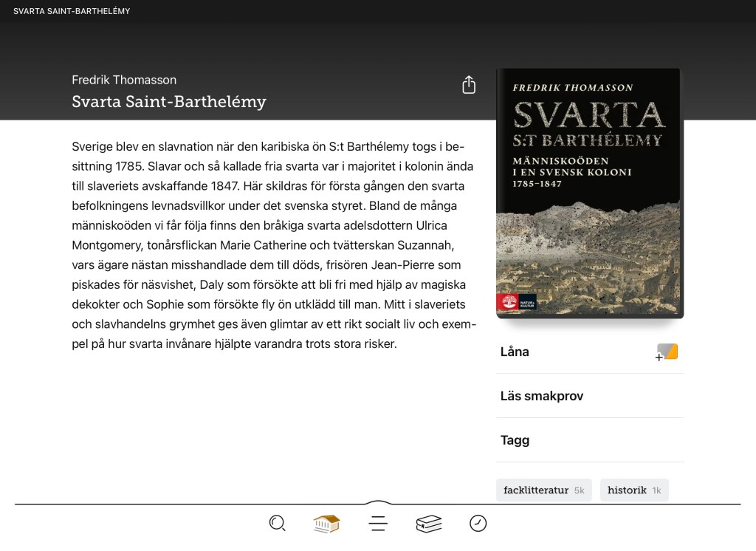Select the Tagg option
This screenshot has width=756, height=551.
pyautogui.click(x=515, y=440)
